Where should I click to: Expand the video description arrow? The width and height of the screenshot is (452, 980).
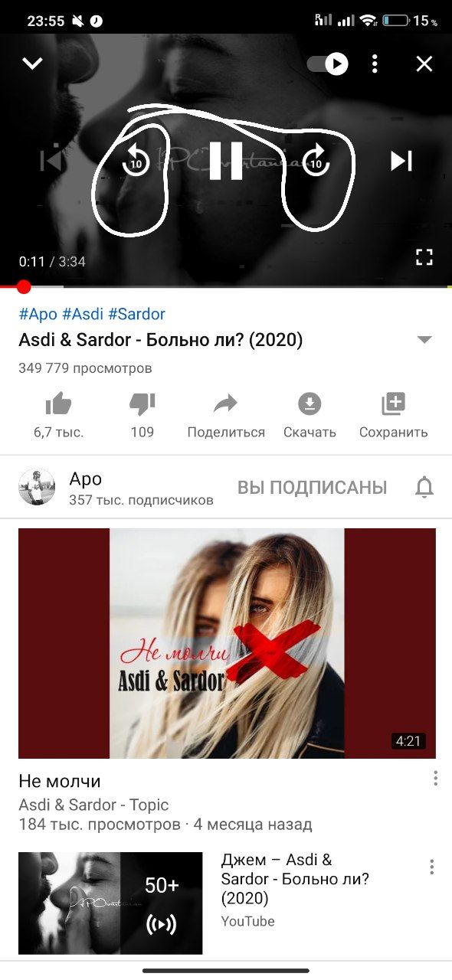(x=424, y=340)
